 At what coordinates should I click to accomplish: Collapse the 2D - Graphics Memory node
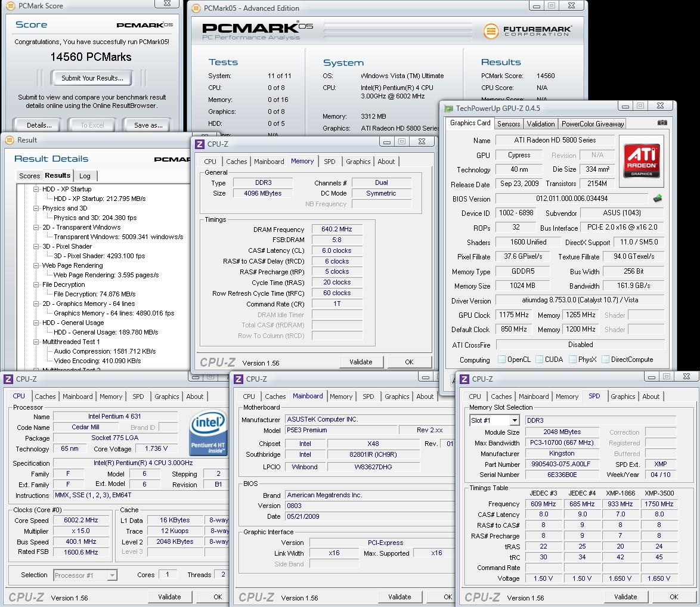click(36, 304)
